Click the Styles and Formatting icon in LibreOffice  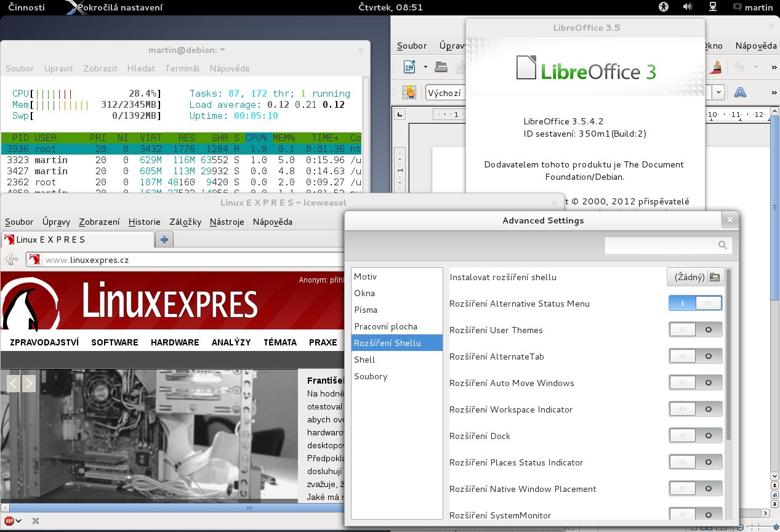[409, 92]
